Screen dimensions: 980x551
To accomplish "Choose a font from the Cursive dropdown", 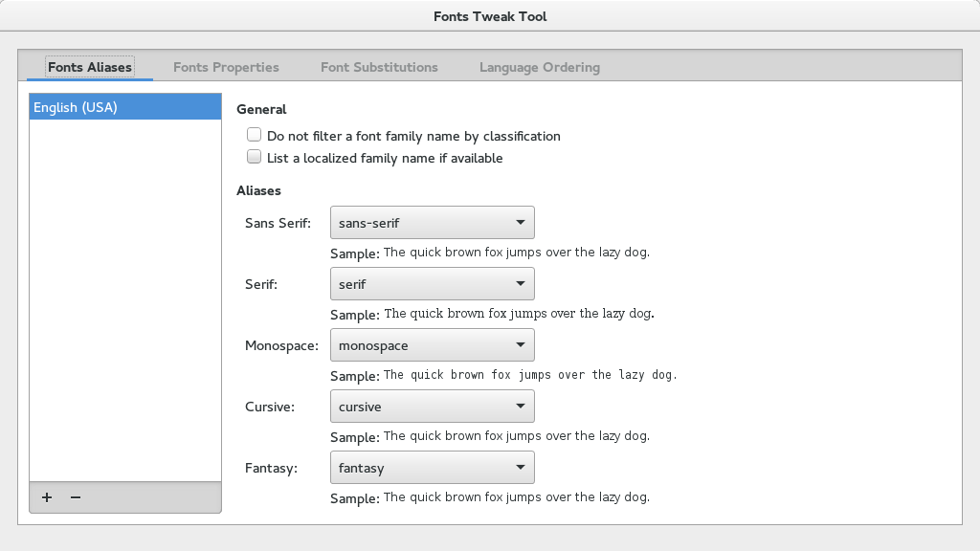I will pos(432,407).
